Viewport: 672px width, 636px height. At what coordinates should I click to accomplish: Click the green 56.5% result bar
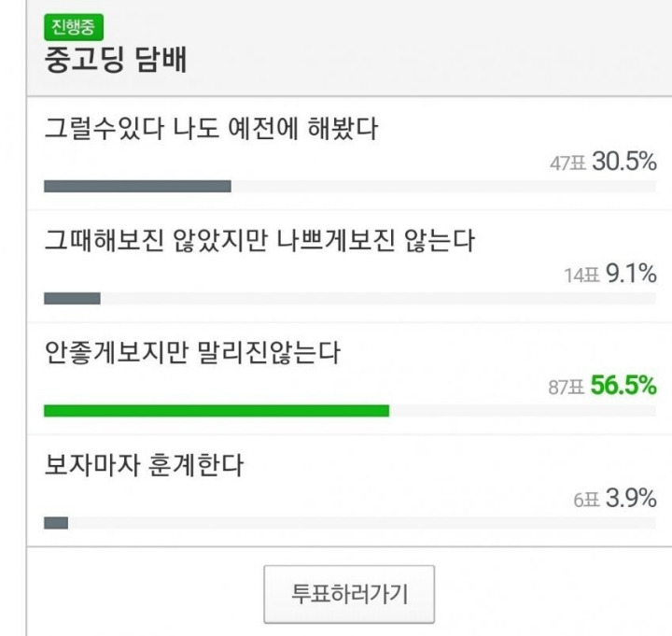coord(217,411)
